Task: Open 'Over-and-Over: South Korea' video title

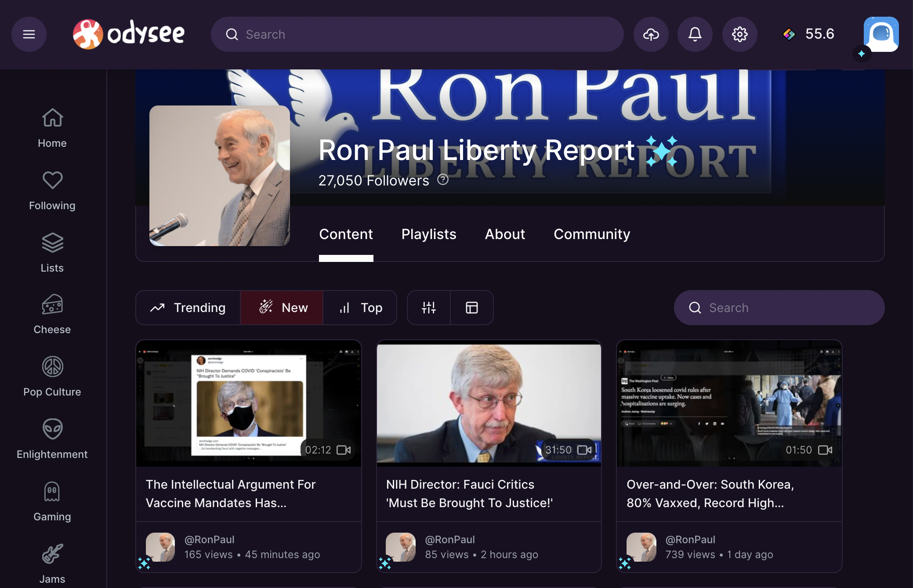Action: 710,494
